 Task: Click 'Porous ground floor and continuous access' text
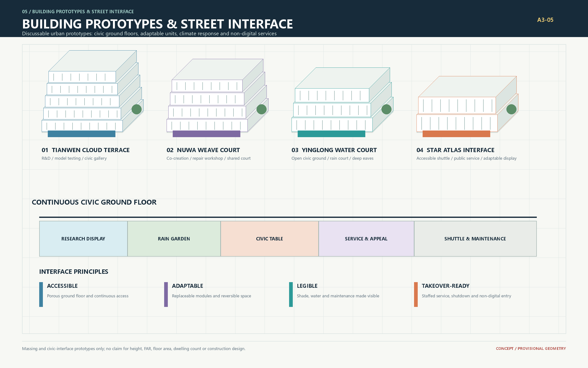tap(88, 296)
